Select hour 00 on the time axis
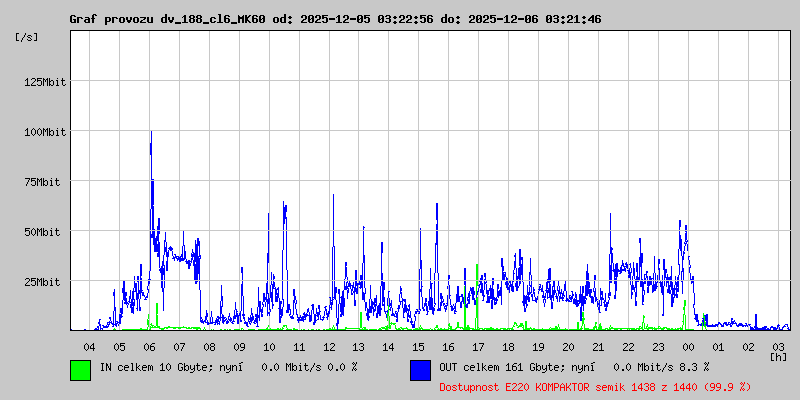Screen dimensions: 800x400 [x=688, y=346]
